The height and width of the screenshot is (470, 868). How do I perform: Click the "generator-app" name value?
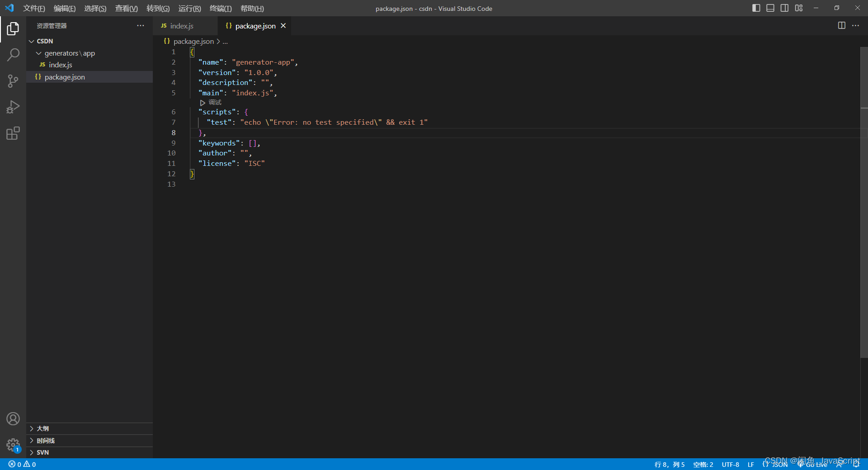[263, 62]
